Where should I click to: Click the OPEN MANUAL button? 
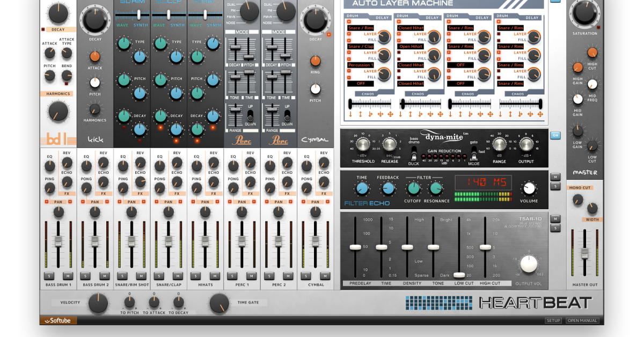pyautogui.click(x=582, y=321)
